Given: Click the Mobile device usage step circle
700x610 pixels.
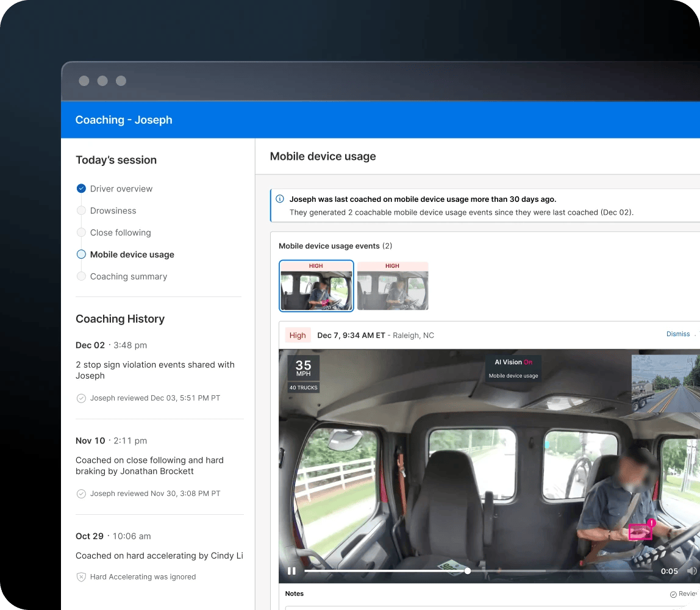Looking at the screenshot, I should (x=81, y=254).
